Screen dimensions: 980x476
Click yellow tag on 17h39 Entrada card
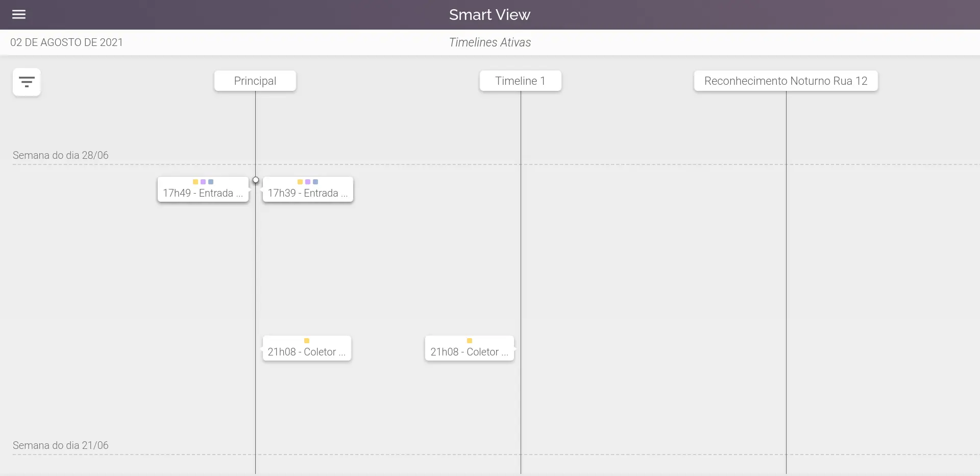click(x=300, y=182)
